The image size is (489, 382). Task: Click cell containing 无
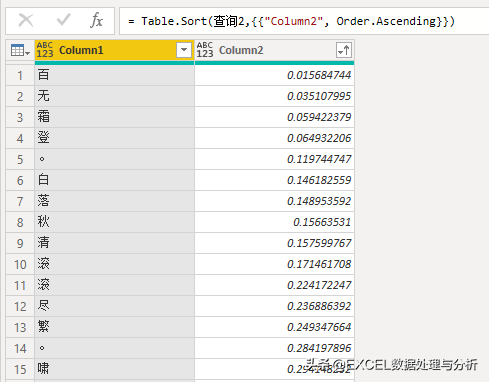tap(114, 96)
